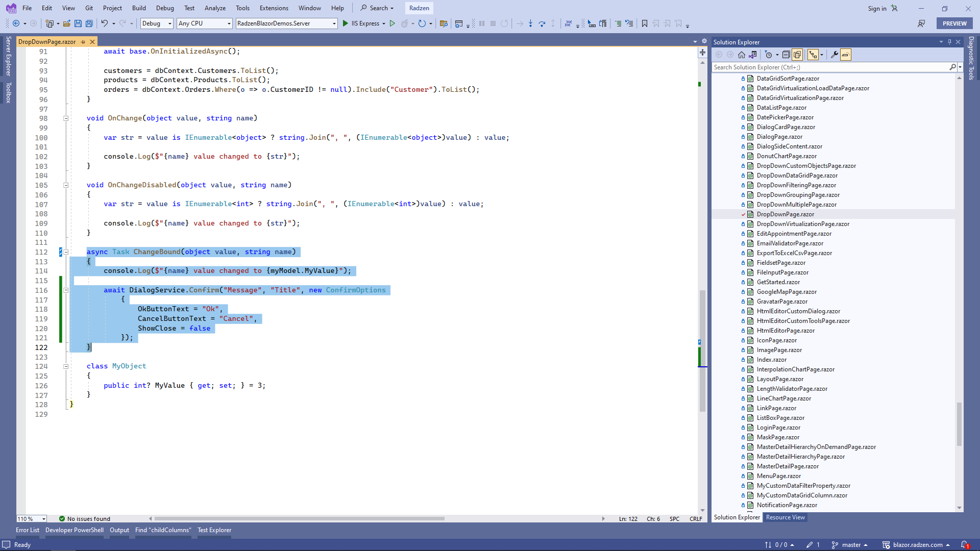Open DropDownFilteringPage.razor in Solution Explorer

click(796, 185)
